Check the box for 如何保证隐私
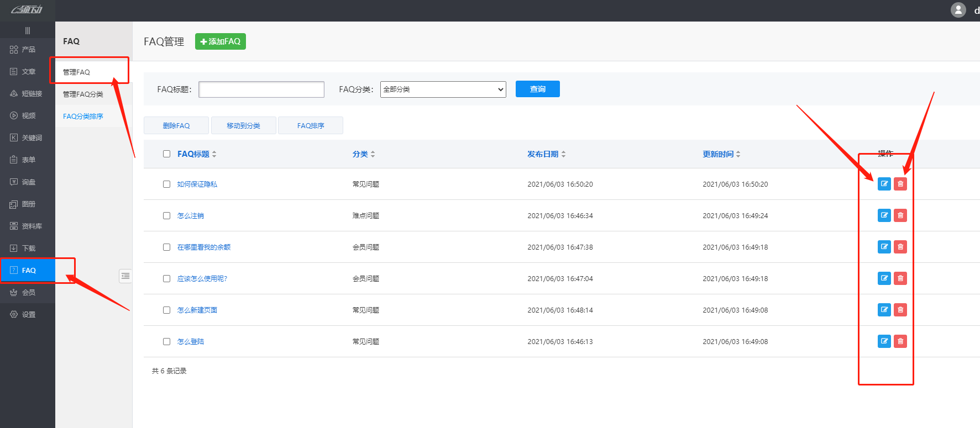Image resolution: width=980 pixels, height=428 pixels. (166, 184)
